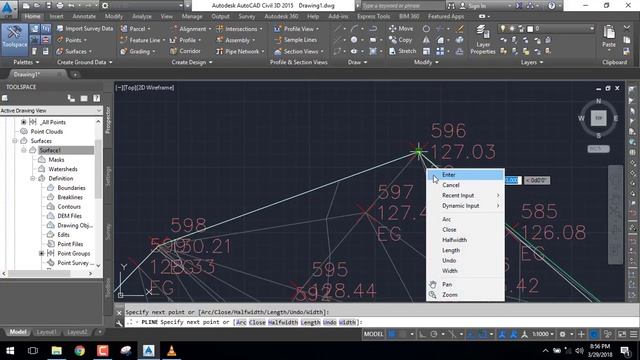Choose Zoom in context menu
Screen dimensions: 640x360
coord(465,295)
